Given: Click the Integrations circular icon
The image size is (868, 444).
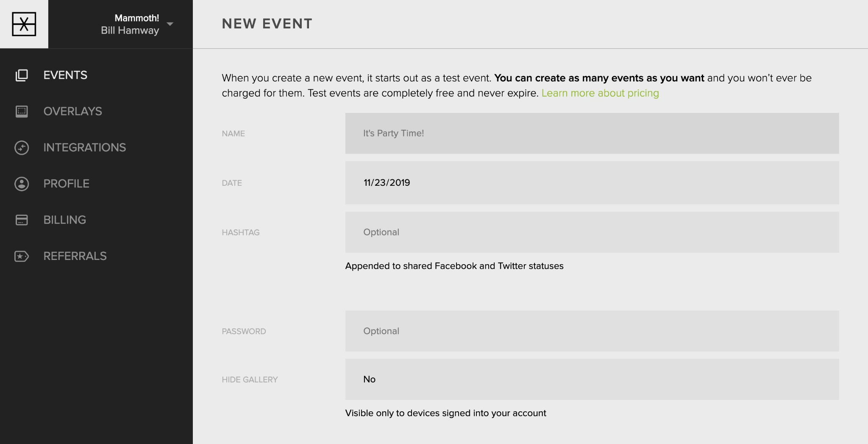Looking at the screenshot, I should 22,148.
